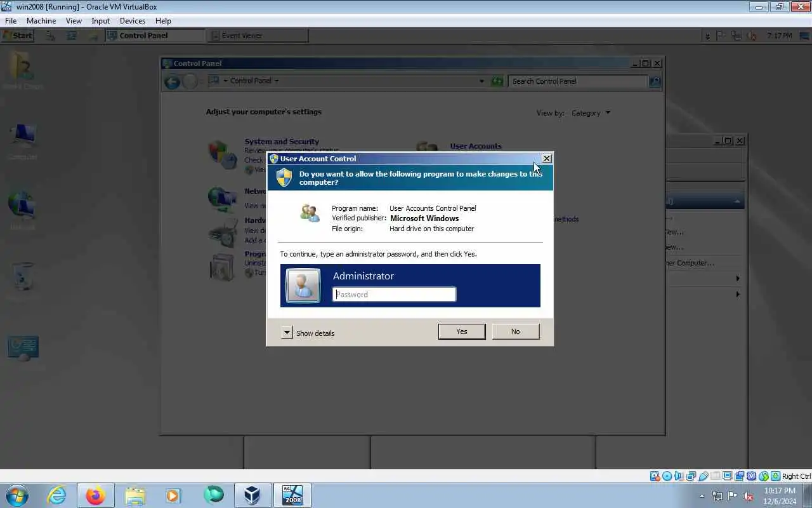Select Event Viewer in the guest taskbar
Image resolution: width=812 pixels, height=508 pixels.
[x=258, y=36]
